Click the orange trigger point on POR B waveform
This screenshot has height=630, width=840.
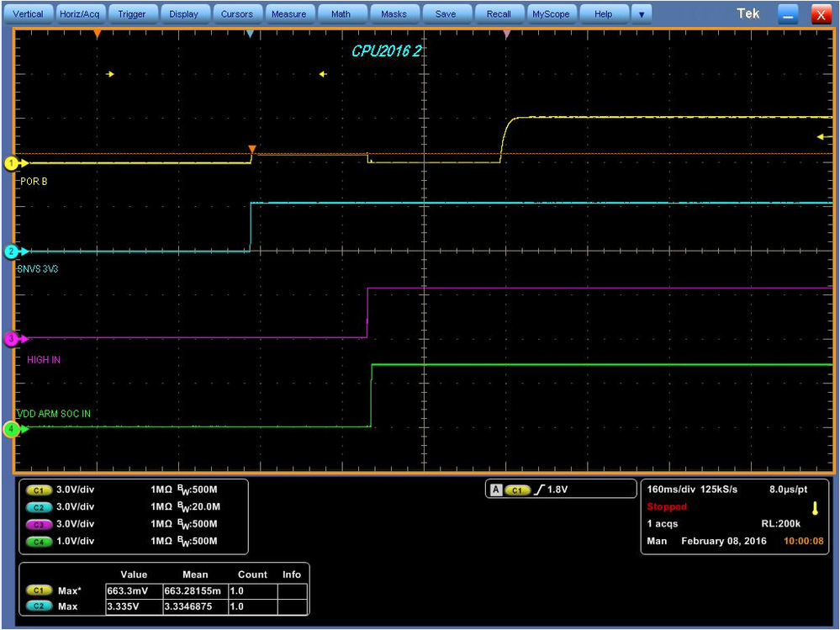[x=252, y=149]
